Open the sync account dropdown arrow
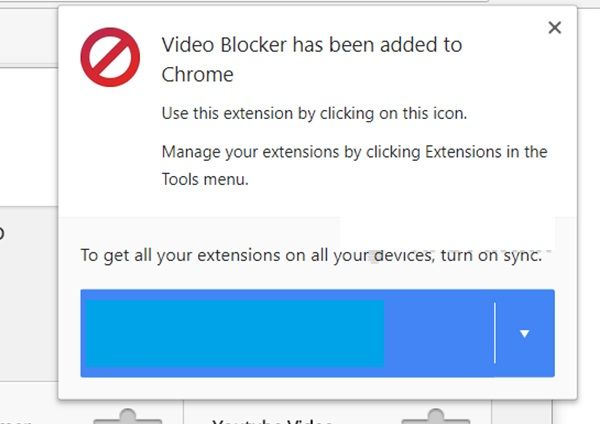 pyautogui.click(x=525, y=333)
